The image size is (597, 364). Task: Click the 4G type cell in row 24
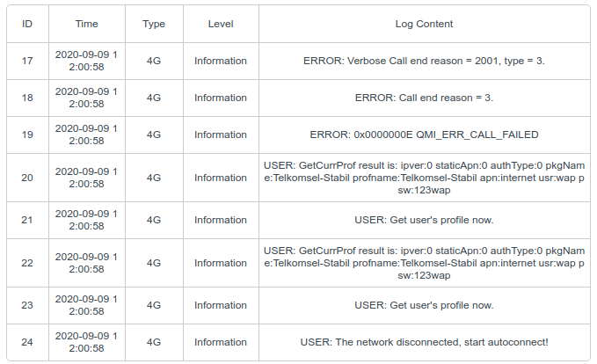coord(154,342)
